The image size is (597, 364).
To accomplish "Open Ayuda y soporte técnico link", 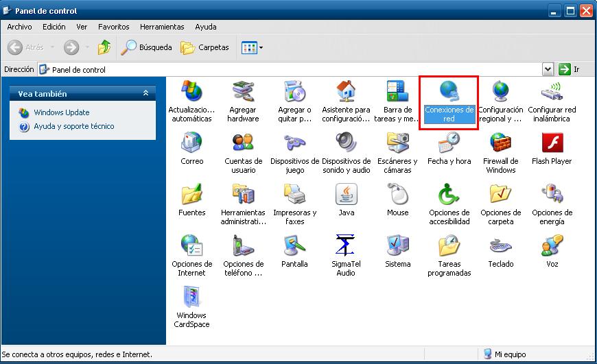I will 74,126.
